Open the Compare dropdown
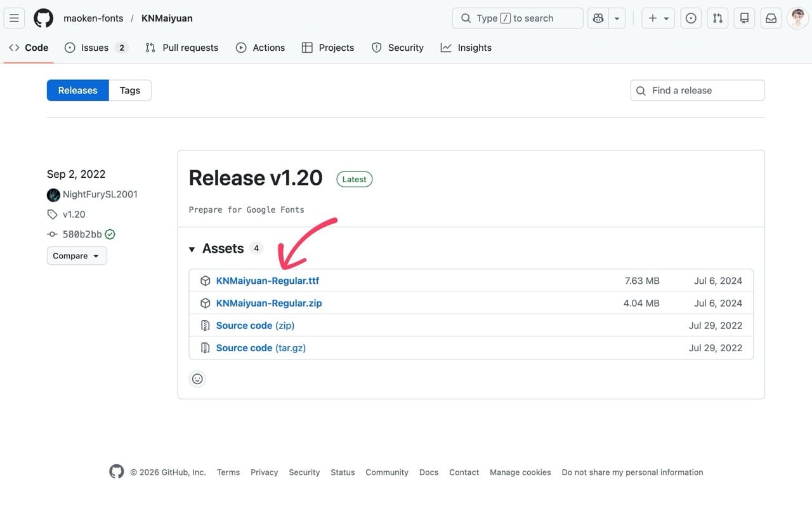This screenshot has height=508, width=812. click(x=77, y=256)
